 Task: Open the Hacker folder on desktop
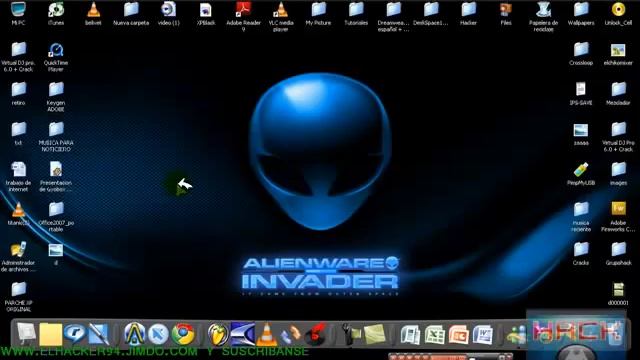point(468,10)
